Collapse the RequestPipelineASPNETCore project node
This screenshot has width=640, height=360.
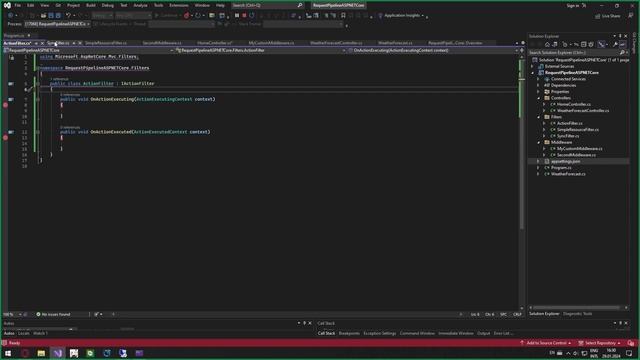(532, 73)
